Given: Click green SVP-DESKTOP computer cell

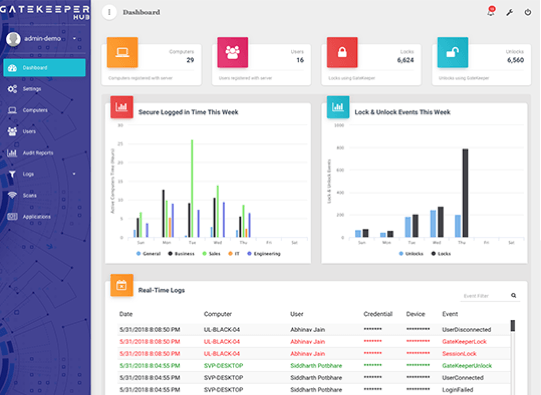Looking at the screenshot, I should [x=223, y=366].
